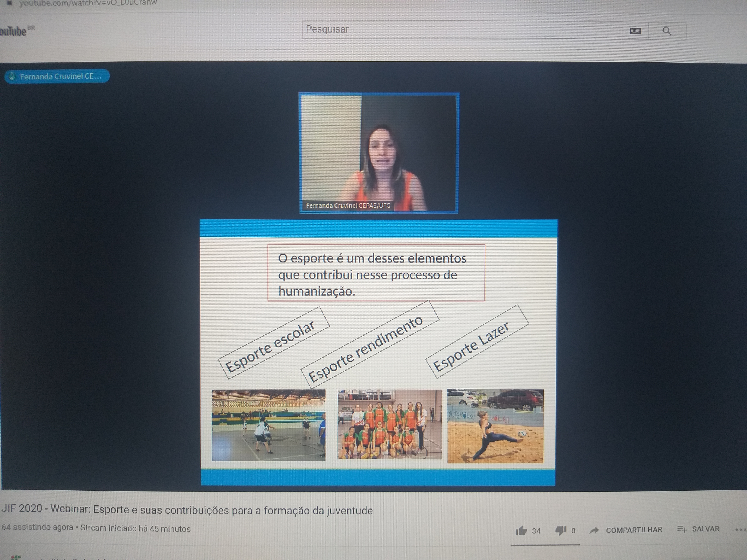The height and width of the screenshot is (560, 747).
Task: Click the share arrow icon
Action: click(594, 530)
